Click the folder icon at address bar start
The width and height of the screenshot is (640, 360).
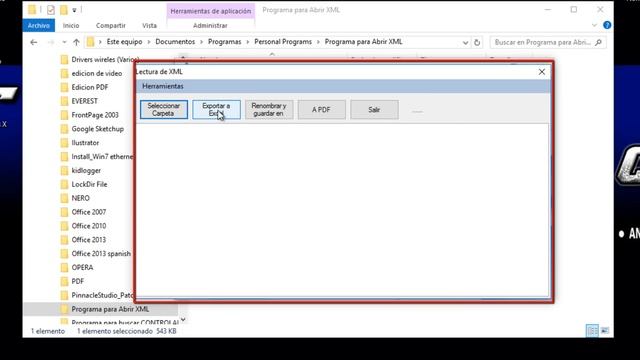(91, 42)
